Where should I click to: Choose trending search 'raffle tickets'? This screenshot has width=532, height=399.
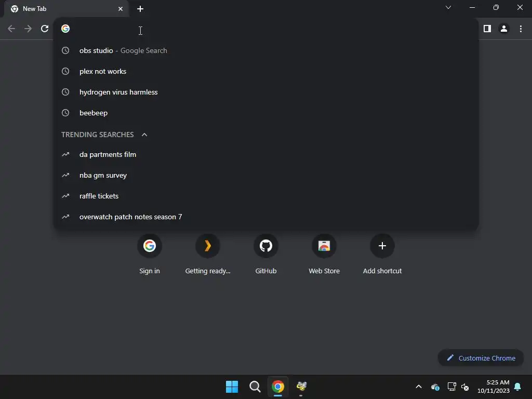coord(266,196)
